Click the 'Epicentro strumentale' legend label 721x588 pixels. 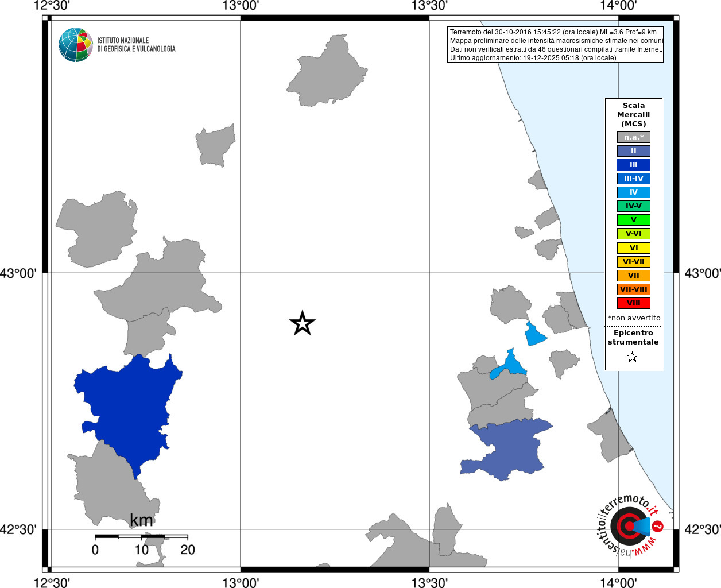(x=633, y=338)
